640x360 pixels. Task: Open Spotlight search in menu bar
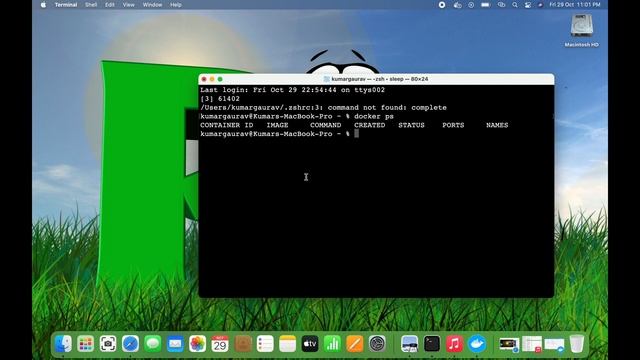tap(515, 5)
